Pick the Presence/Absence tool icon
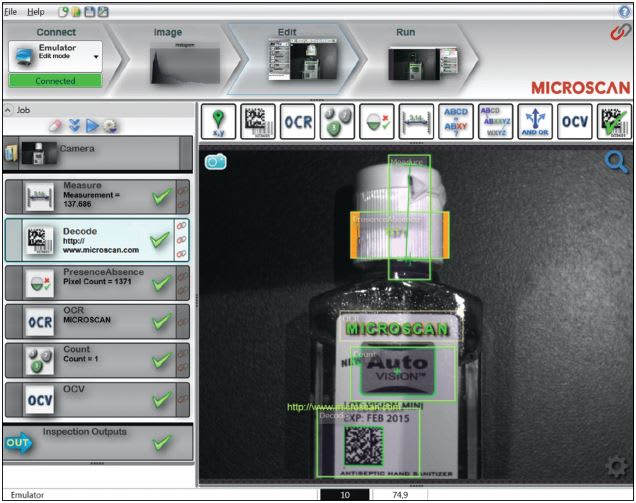 click(377, 121)
